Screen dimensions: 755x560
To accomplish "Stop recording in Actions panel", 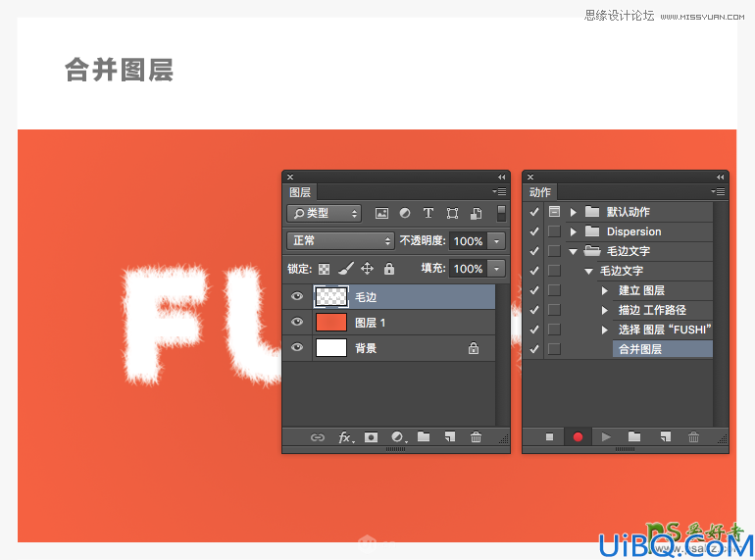I will click(549, 436).
